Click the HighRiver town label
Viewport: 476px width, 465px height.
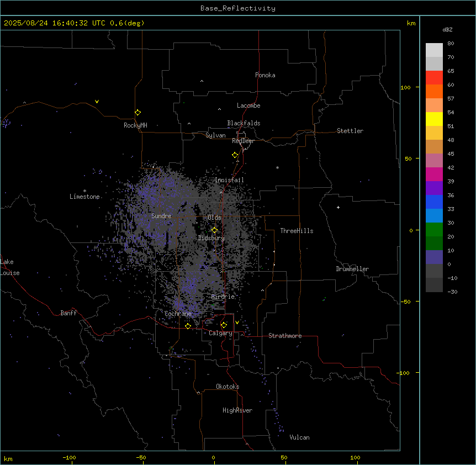pos(237,410)
